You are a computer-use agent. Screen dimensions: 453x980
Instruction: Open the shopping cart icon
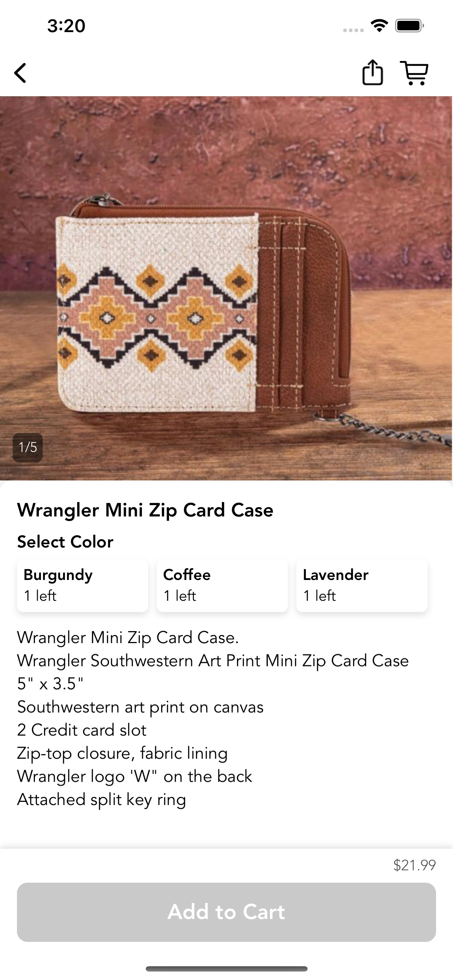click(414, 73)
